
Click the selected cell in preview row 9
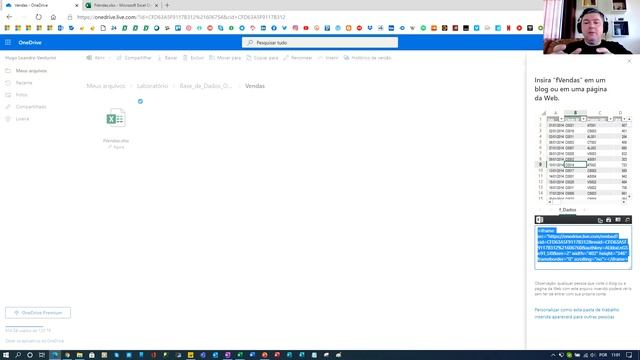575,164
